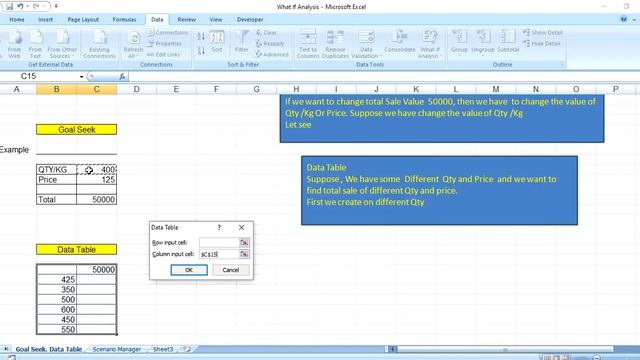
Task: Select column D header
Action: (x=136, y=89)
